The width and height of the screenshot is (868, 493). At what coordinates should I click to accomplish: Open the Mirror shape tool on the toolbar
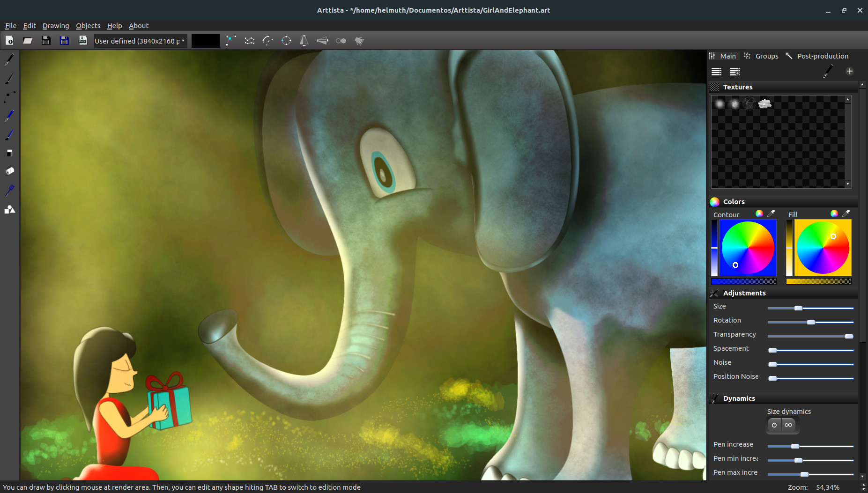[304, 41]
